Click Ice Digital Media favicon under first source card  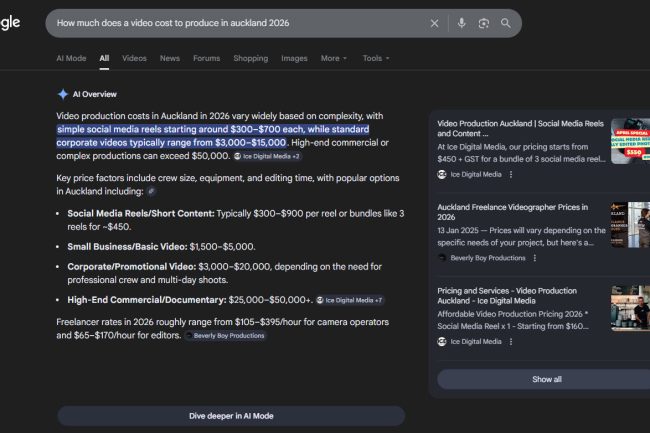pyautogui.click(x=442, y=174)
